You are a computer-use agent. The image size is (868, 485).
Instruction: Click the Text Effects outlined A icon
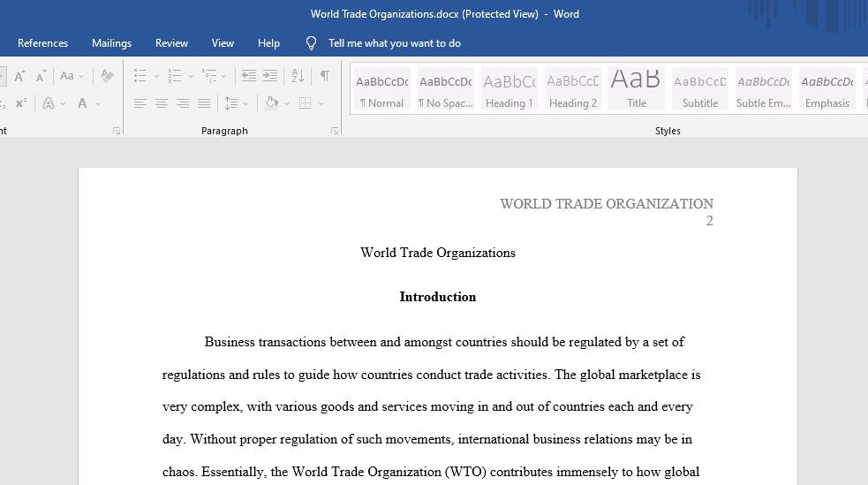tap(49, 103)
